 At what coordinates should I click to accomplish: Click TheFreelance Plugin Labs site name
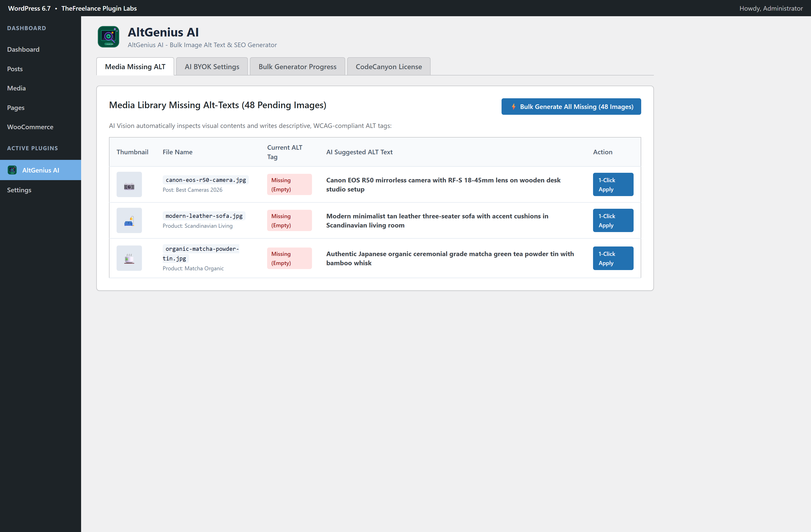tap(99, 8)
